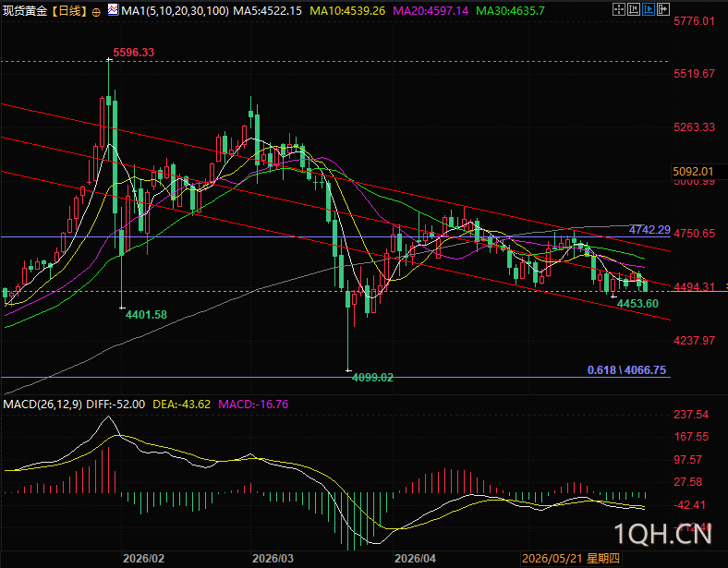The height and width of the screenshot is (568, 728).
Task: Open the 【日线】 period selector
Action: pos(69,11)
